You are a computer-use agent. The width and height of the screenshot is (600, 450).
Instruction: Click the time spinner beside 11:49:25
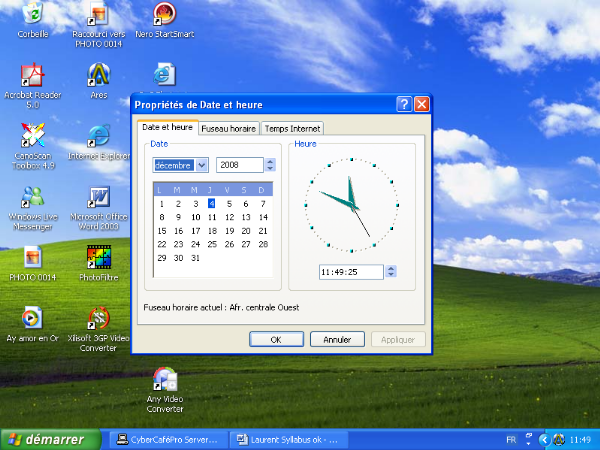point(391,271)
